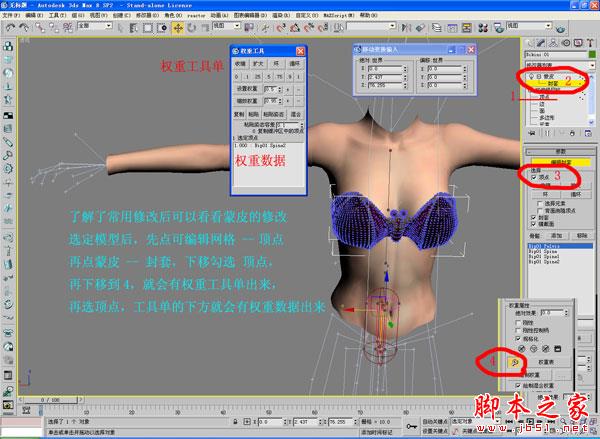Screen dimensions: 600x439
Task: Click top reactor icon in left toolbar
Action: pyautogui.click(x=8, y=46)
